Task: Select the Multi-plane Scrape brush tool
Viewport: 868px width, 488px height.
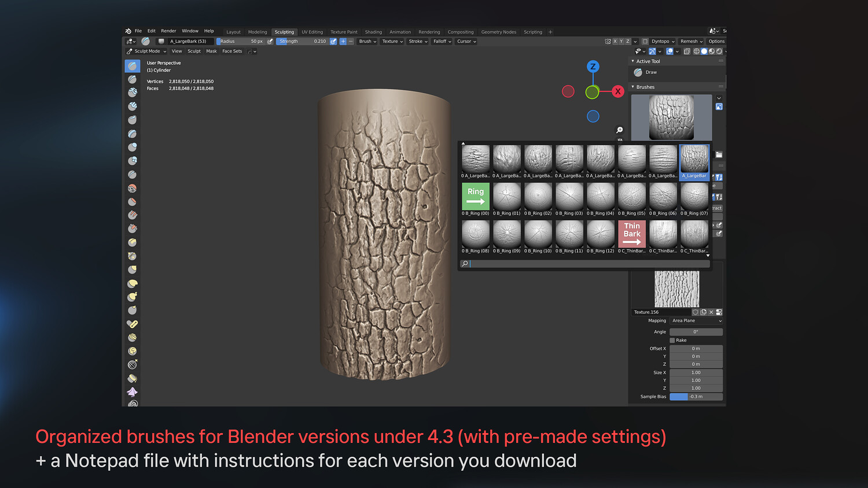Action: click(x=133, y=242)
